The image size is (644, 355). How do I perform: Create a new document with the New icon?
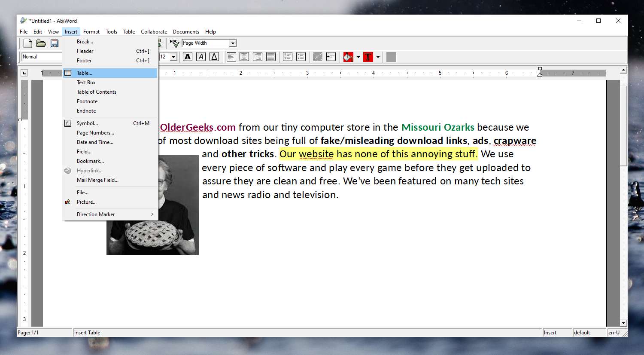[28, 43]
